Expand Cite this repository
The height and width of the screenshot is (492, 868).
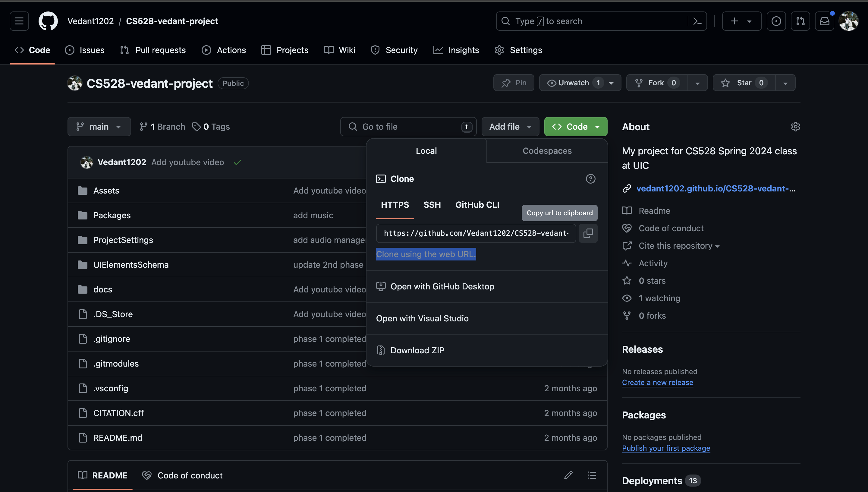[x=679, y=246]
